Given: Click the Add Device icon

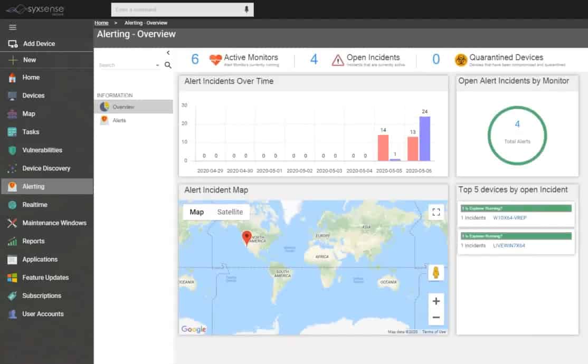Looking at the screenshot, I should coord(13,44).
